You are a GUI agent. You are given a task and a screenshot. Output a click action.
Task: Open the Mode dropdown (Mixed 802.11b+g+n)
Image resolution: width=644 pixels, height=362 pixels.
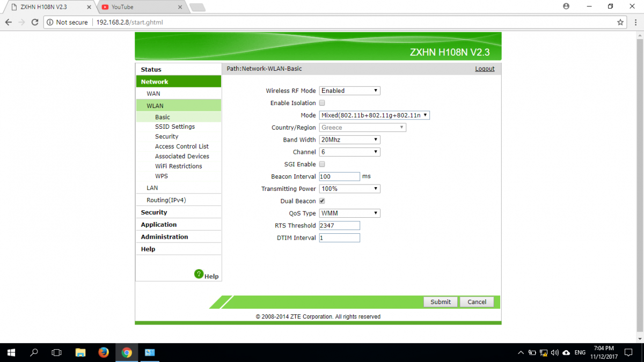coord(374,115)
